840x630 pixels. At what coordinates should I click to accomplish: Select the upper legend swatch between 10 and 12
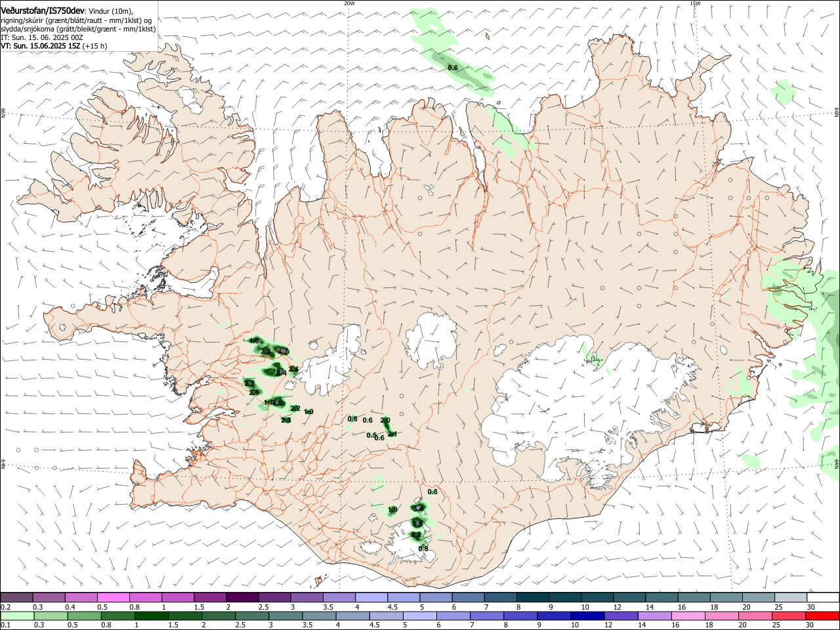[x=596, y=597]
